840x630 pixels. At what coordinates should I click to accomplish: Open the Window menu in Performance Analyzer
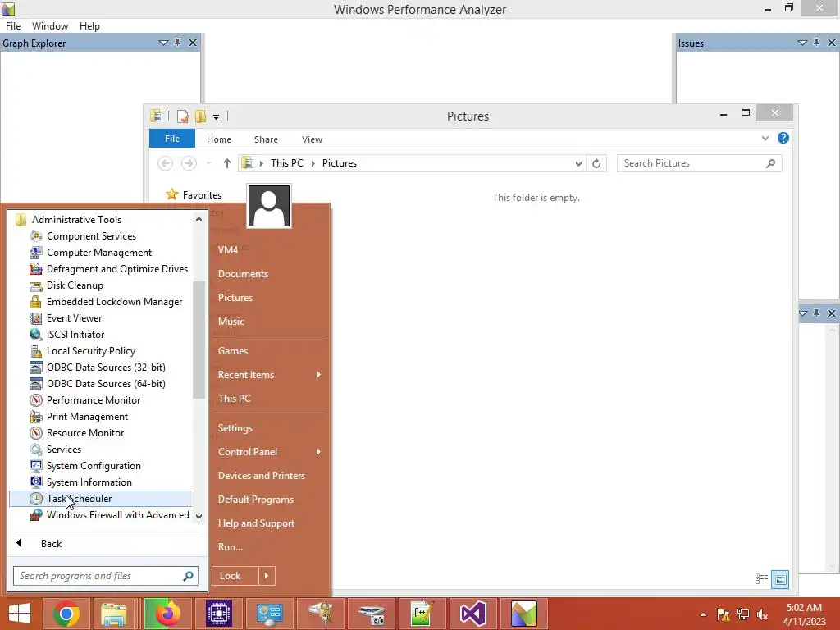(50, 26)
